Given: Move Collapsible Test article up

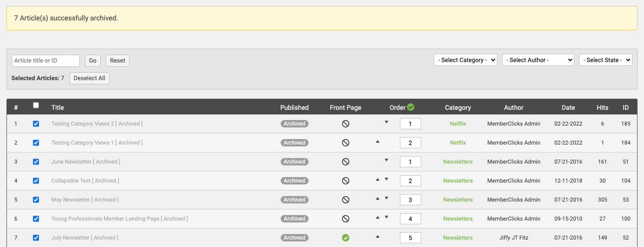Looking at the screenshot, I should pos(378,179).
